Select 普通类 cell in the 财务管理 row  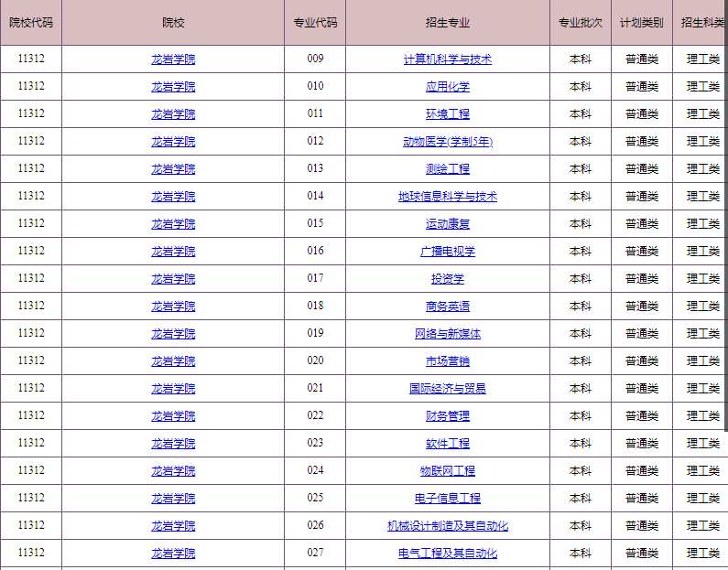click(x=642, y=416)
